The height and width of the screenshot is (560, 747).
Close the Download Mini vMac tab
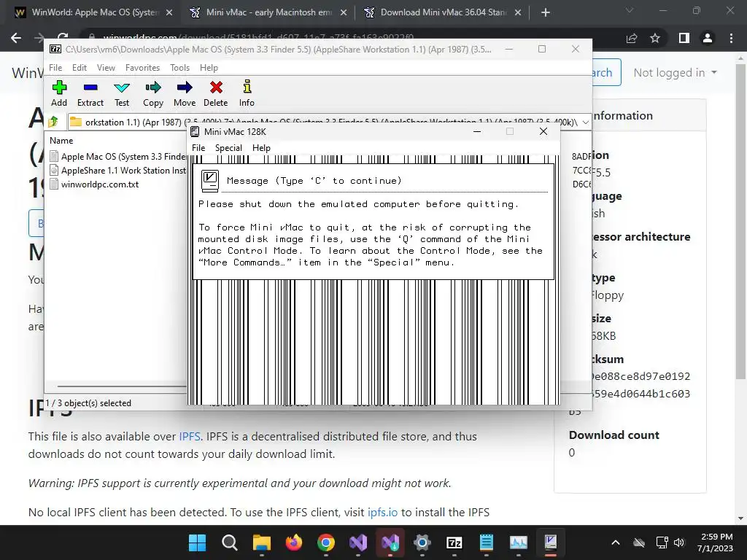pos(518,13)
